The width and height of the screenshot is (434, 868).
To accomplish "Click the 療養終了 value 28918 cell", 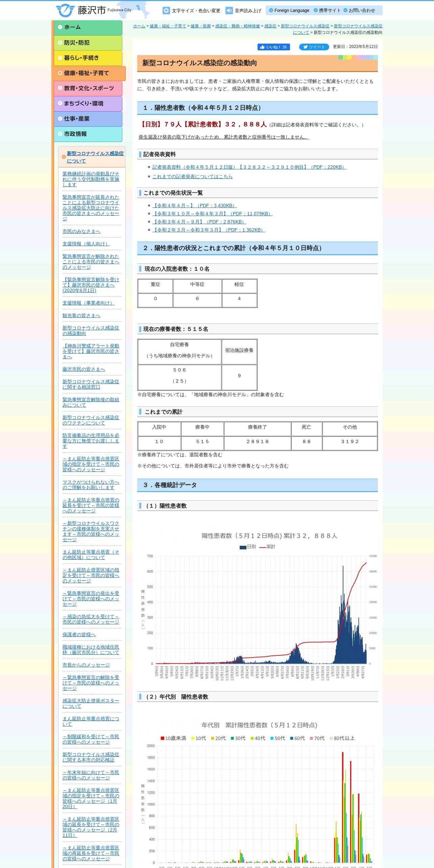I will pyautogui.click(x=258, y=443).
